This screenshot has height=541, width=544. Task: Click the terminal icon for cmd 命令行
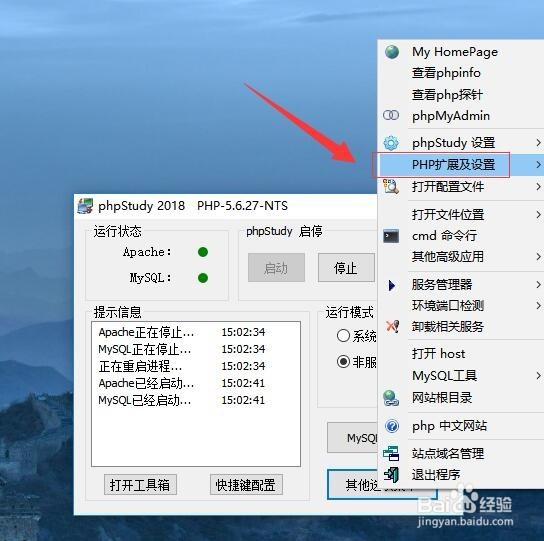[x=391, y=236]
